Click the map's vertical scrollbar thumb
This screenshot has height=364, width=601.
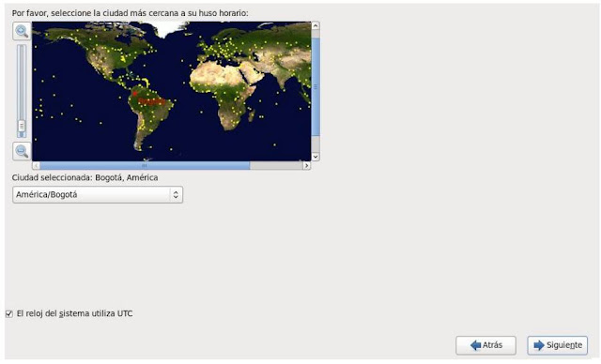(316, 86)
